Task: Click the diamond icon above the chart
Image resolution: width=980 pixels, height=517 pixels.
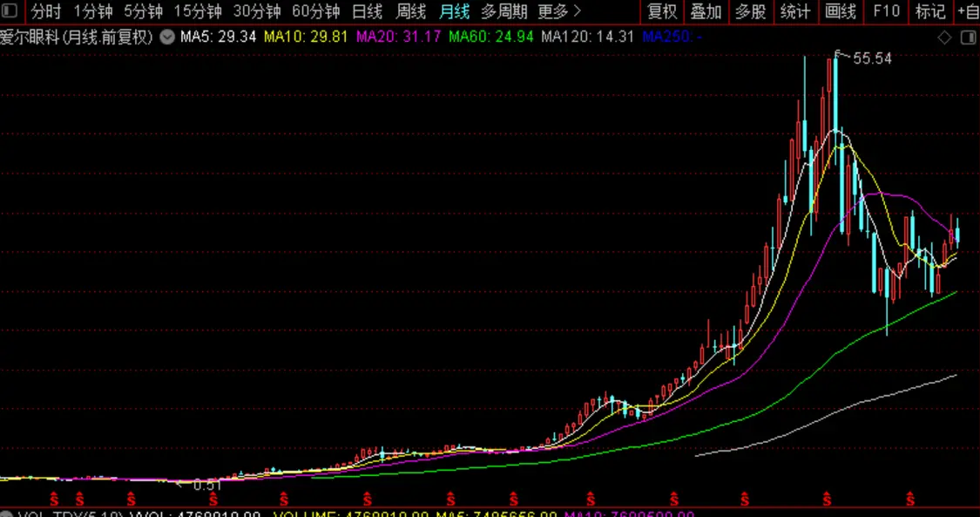Action: click(x=944, y=37)
